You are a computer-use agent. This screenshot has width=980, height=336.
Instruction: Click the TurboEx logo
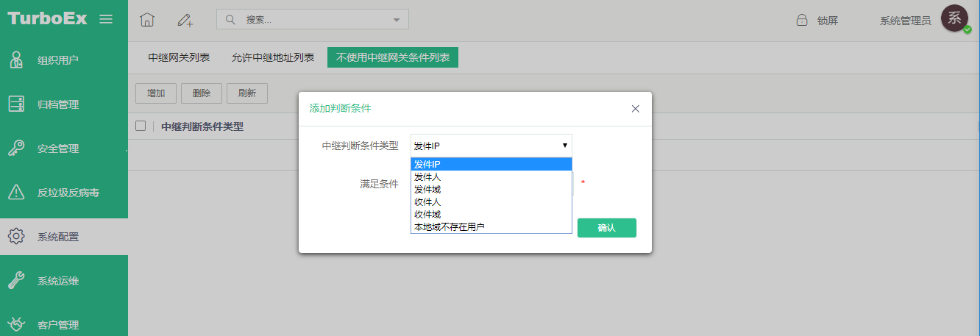coord(47,18)
